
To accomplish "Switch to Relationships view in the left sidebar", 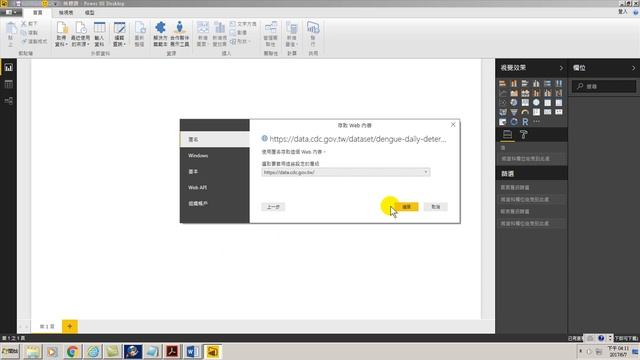I will coord(9,101).
